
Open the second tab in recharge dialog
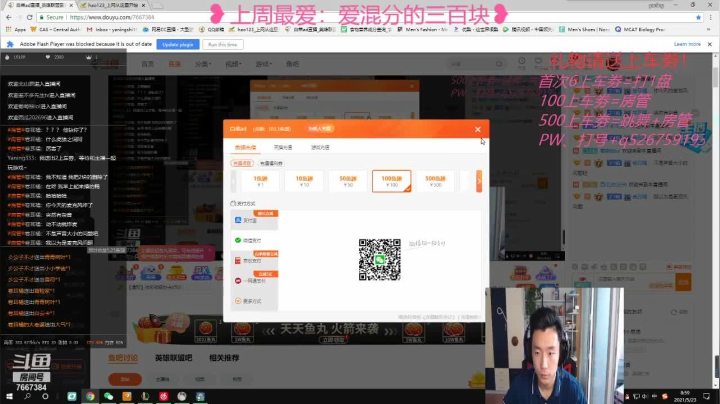tap(283, 147)
